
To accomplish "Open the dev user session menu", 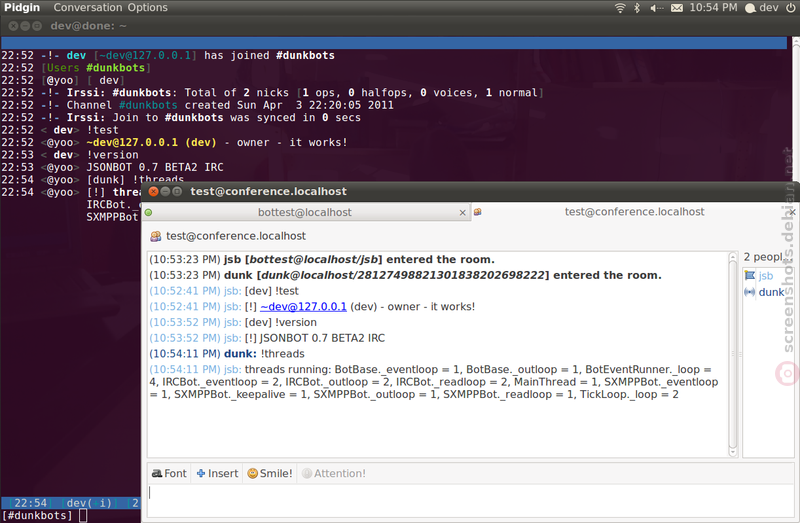I will 762,8.
